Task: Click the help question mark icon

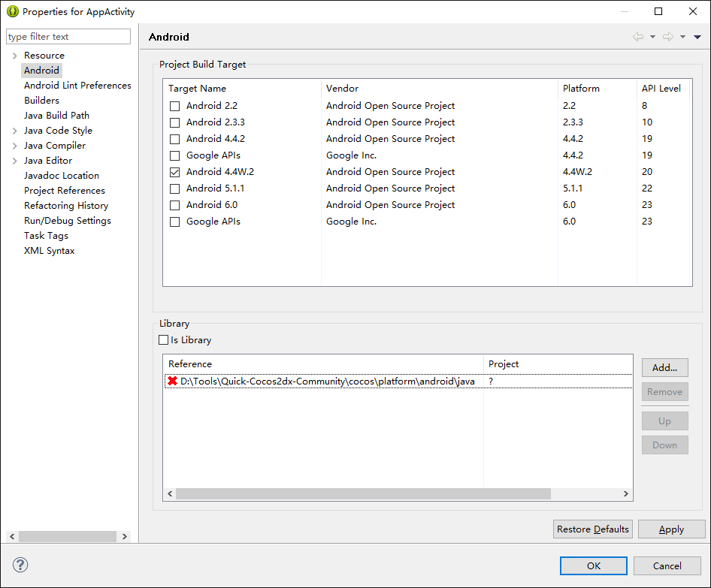Action: click(20, 565)
